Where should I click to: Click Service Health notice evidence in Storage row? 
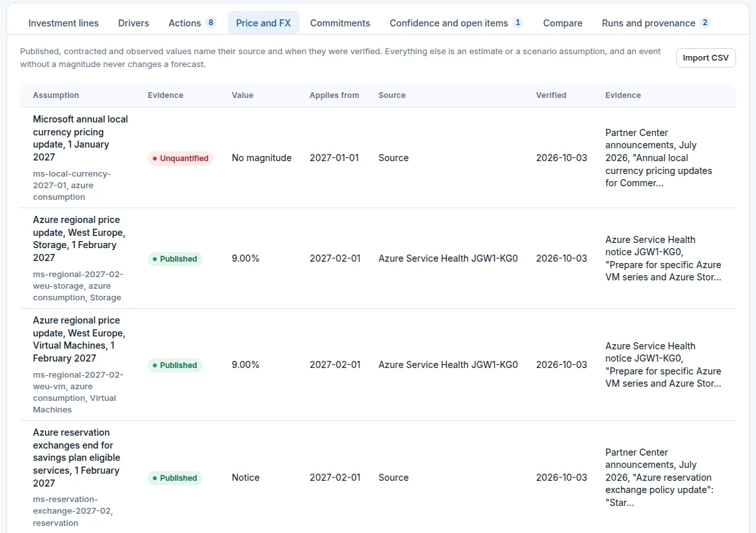663,258
